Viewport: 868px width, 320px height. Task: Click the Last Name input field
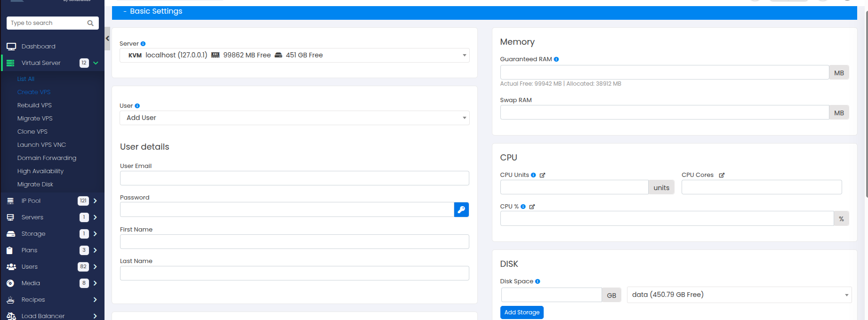click(x=295, y=273)
